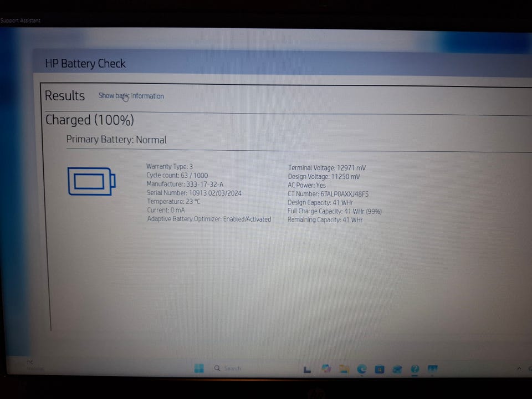Image resolution: width=532 pixels, height=399 pixels.
Task: Click the Current: 0 mA line
Action: [x=166, y=211]
